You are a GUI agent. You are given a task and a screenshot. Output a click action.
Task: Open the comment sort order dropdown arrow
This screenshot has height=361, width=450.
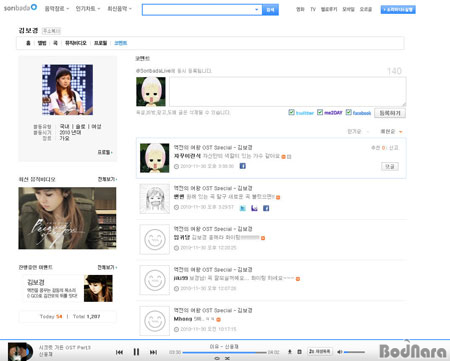[x=401, y=132]
